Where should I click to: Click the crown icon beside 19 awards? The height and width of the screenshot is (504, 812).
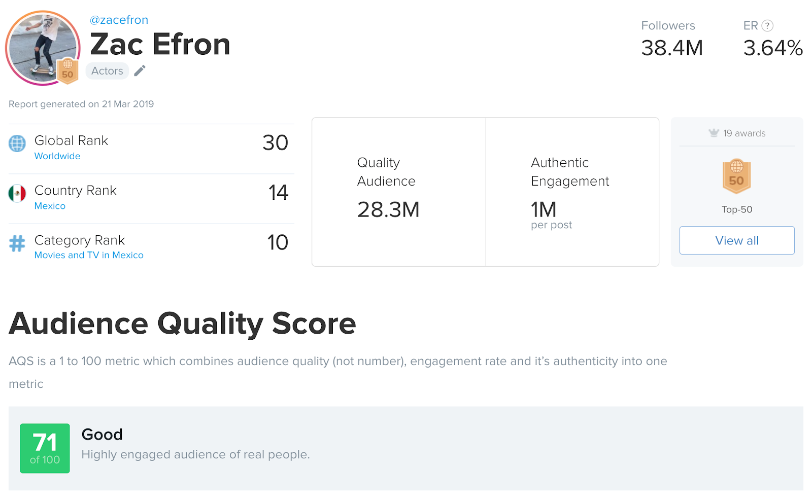(714, 133)
